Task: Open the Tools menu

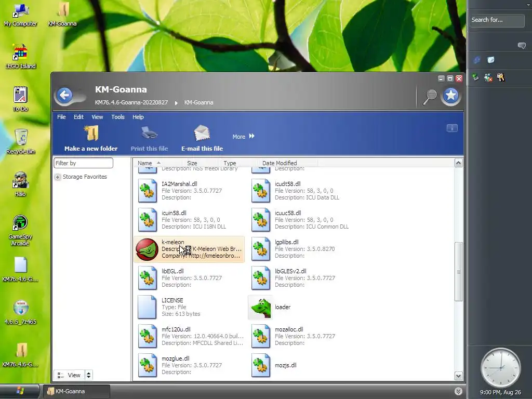Action: coord(118,117)
